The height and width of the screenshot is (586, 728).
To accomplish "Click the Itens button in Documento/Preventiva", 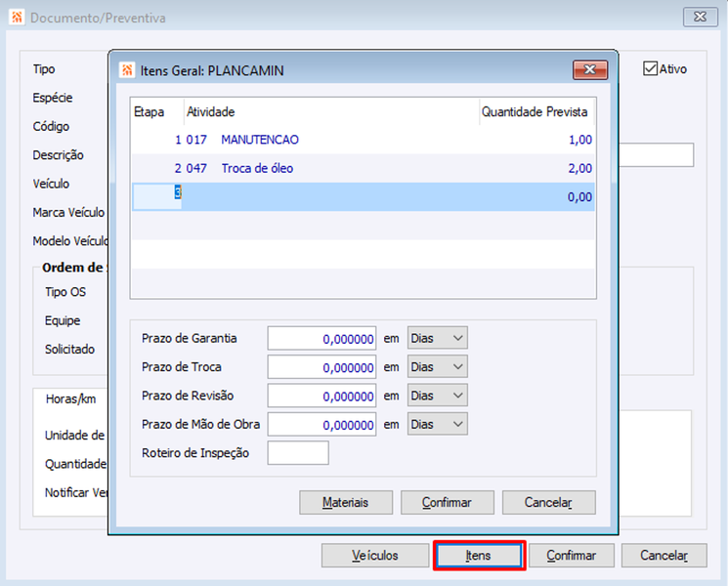I will tap(479, 556).
